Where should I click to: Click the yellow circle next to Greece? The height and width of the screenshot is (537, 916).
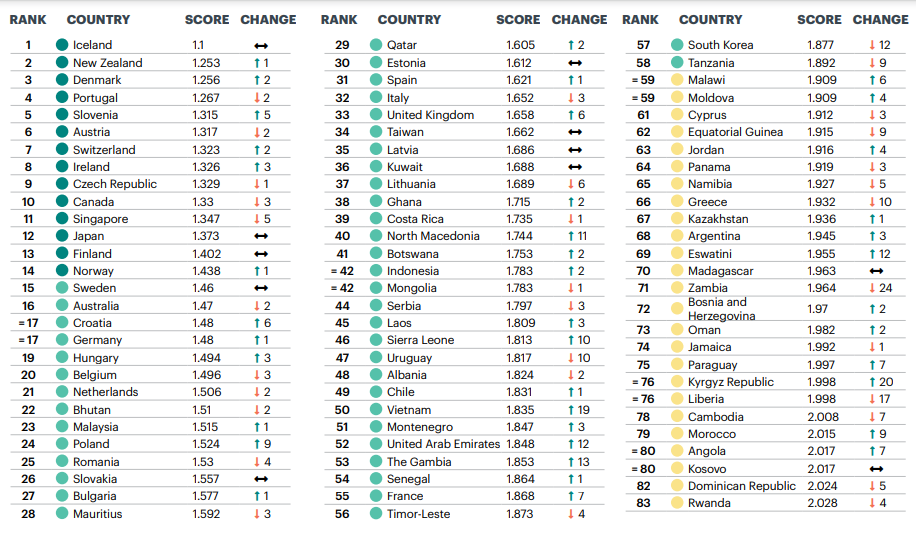tap(677, 202)
